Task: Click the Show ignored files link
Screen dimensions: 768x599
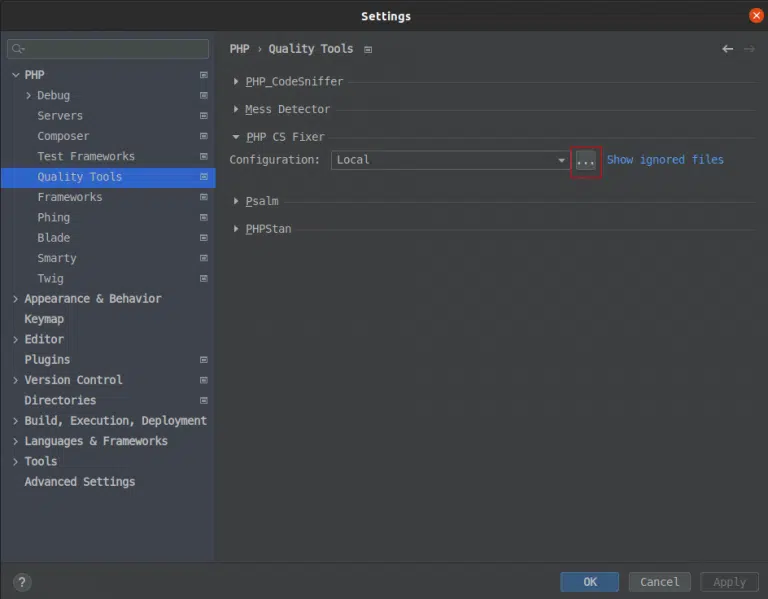Action: pyautogui.click(x=665, y=160)
